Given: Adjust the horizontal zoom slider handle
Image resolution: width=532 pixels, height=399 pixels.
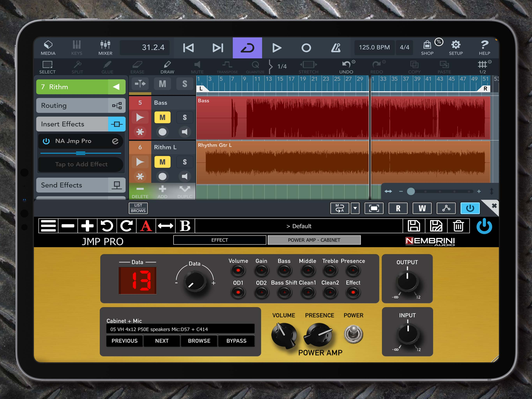Looking at the screenshot, I should coord(411,192).
